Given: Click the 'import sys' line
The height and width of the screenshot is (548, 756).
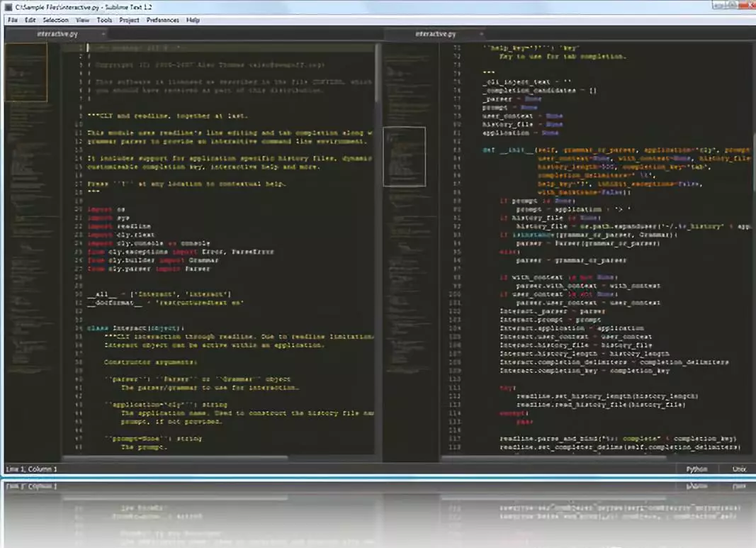Looking at the screenshot, I should (x=108, y=218).
